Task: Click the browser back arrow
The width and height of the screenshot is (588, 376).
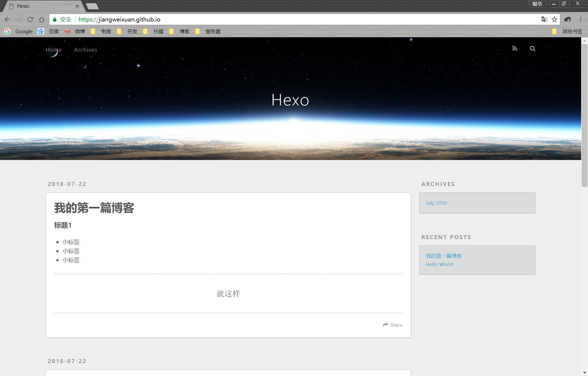Action: click(7, 19)
